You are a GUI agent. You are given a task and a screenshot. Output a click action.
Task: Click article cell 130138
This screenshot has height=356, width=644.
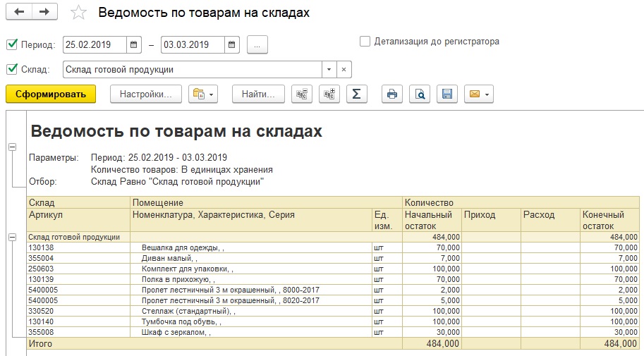(78, 247)
